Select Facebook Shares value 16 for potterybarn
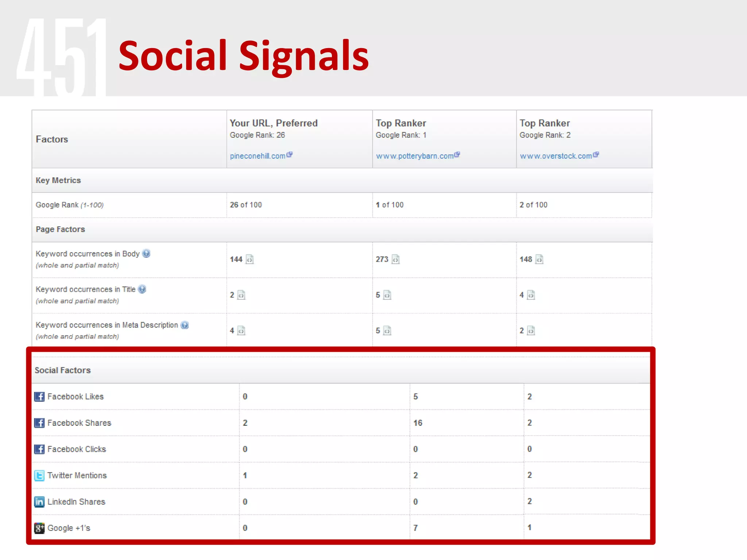This screenshot has height=560, width=747. 418,423
